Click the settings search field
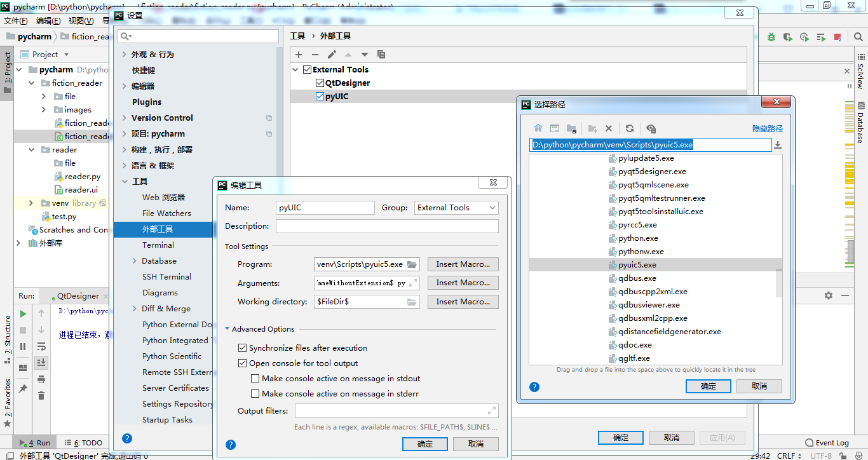The height and width of the screenshot is (460, 868). (x=198, y=36)
